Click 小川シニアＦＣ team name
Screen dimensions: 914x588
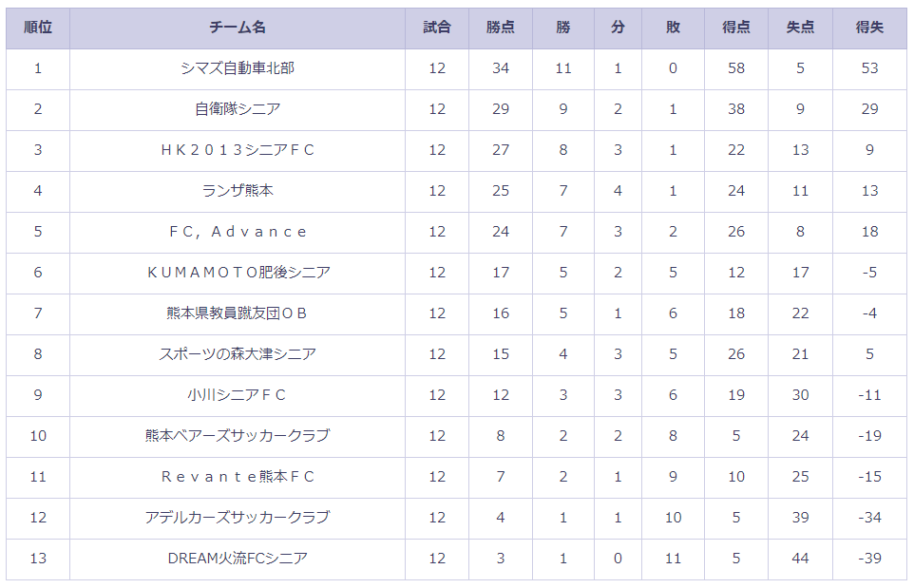click(x=238, y=395)
